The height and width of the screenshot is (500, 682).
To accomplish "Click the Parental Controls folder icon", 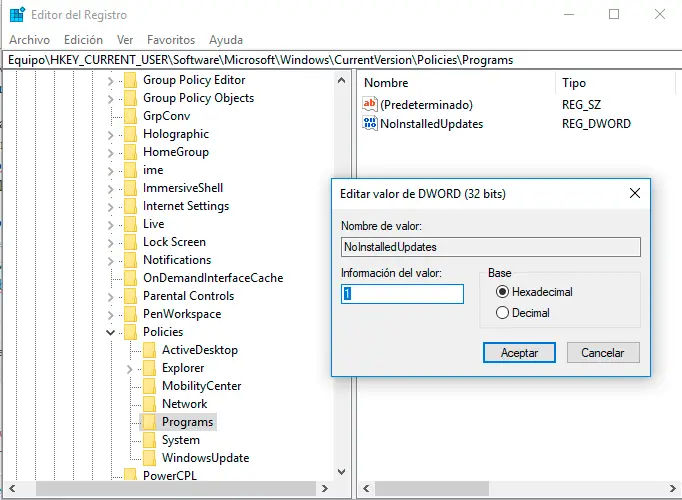I will click(130, 296).
